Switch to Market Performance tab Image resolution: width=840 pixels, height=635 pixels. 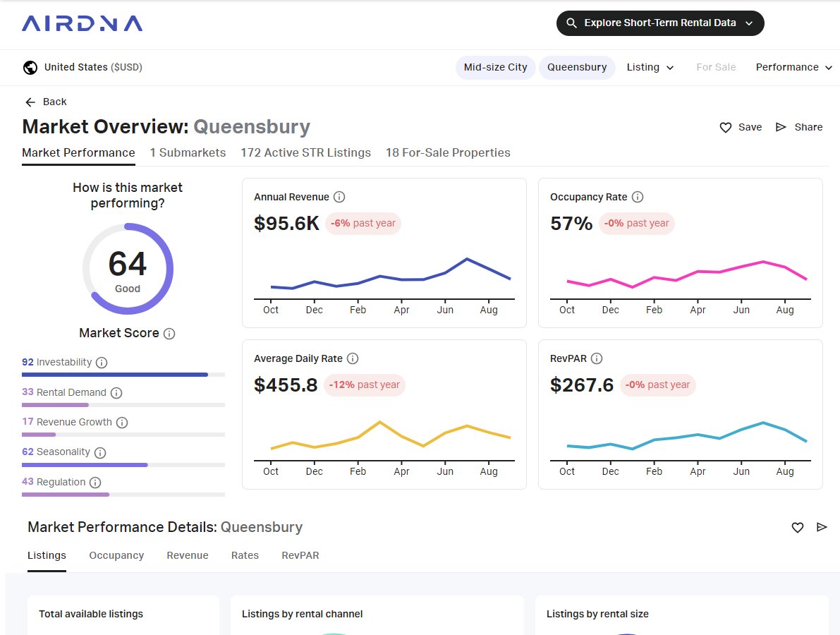78,152
